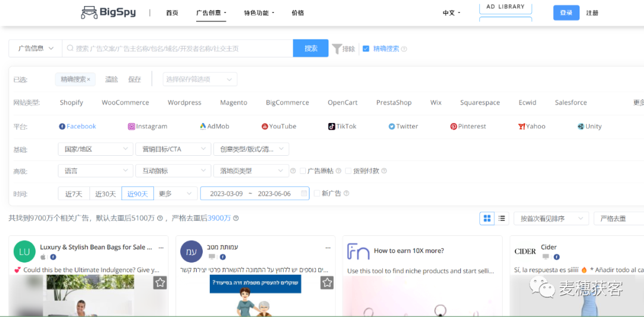Image resolution: width=644 pixels, height=317 pixels.
Task: Select the AdMob platform
Action: tap(215, 126)
